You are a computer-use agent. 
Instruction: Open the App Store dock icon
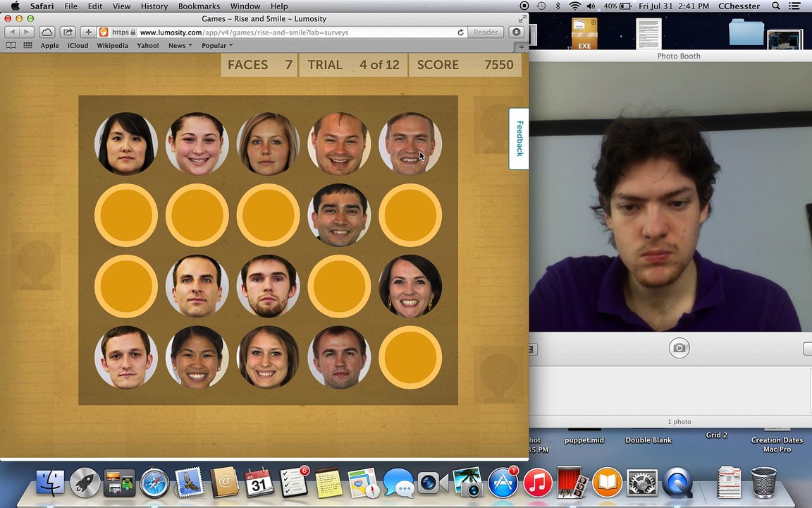[x=503, y=483]
